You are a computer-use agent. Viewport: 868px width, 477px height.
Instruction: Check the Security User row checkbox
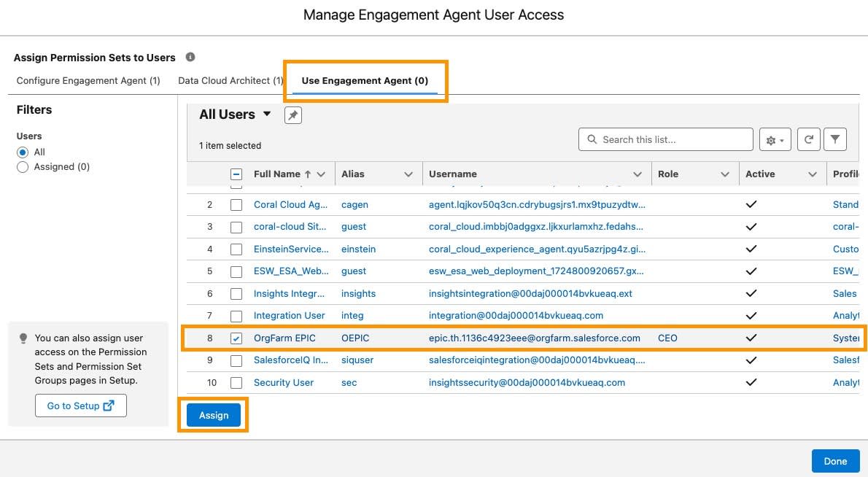236,382
